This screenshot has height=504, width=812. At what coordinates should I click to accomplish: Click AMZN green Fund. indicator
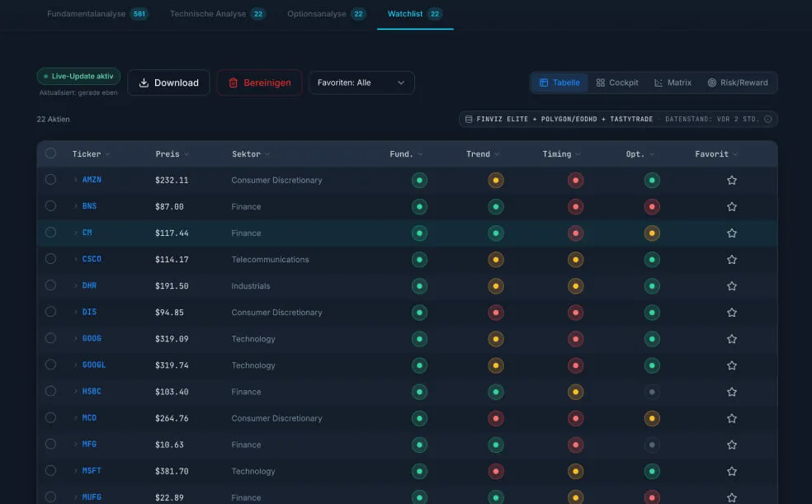click(419, 180)
